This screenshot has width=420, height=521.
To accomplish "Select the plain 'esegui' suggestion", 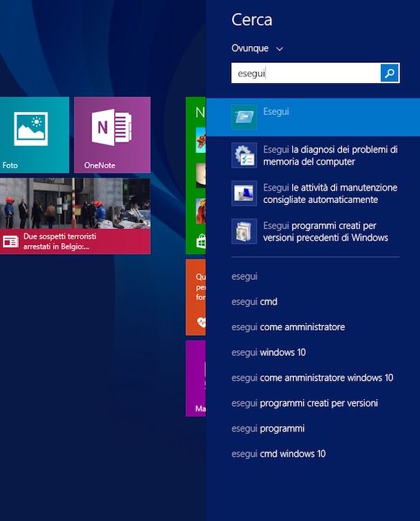I will pos(244,277).
